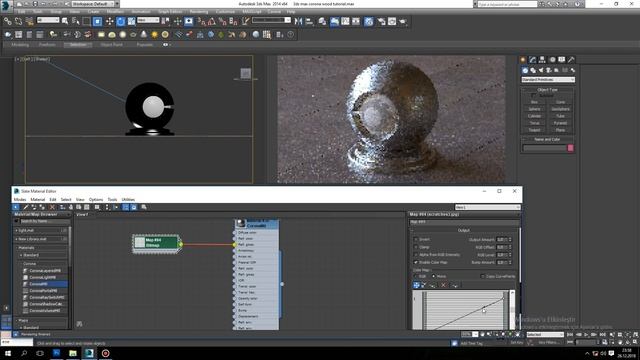This screenshot has width=640, height=360.
Task: Activate the Select and Move tool
Action: click(x=109, y=21)
